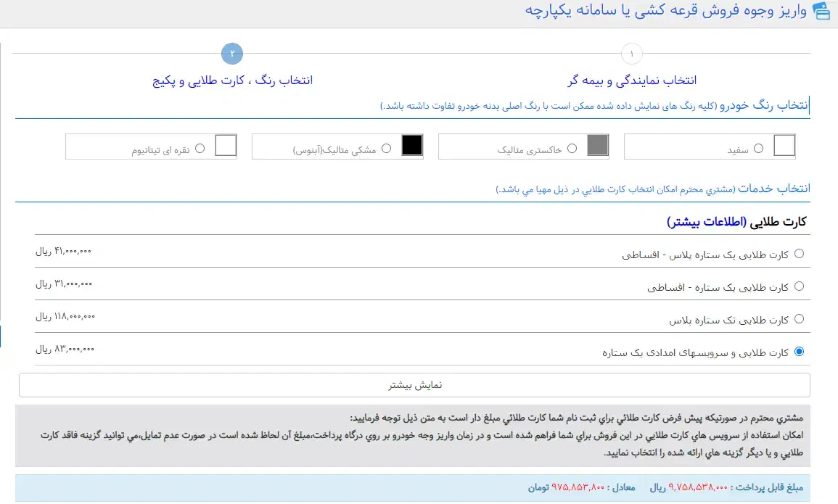
Task: Click the ۴۱,۰۰۰,۰۰۰ ریال price label
Action: [x=64, y=252]
